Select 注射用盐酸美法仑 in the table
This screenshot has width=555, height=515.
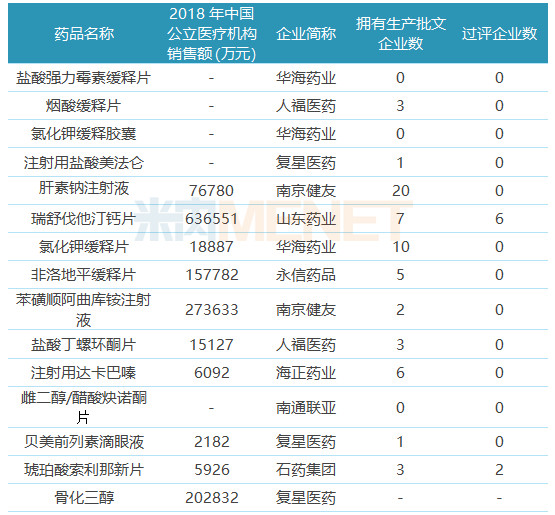84,163
